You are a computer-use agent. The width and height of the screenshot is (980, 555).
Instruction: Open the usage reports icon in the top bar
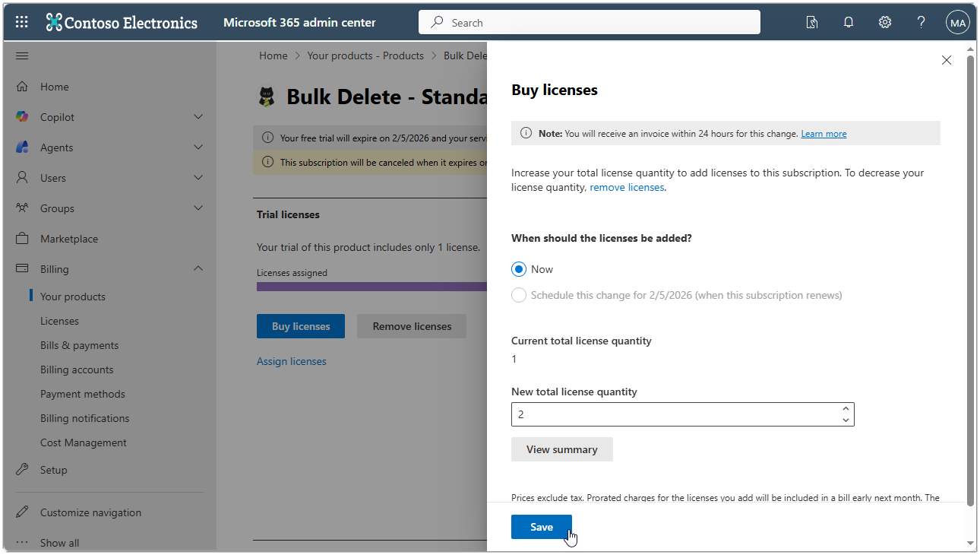pos(812,22)
